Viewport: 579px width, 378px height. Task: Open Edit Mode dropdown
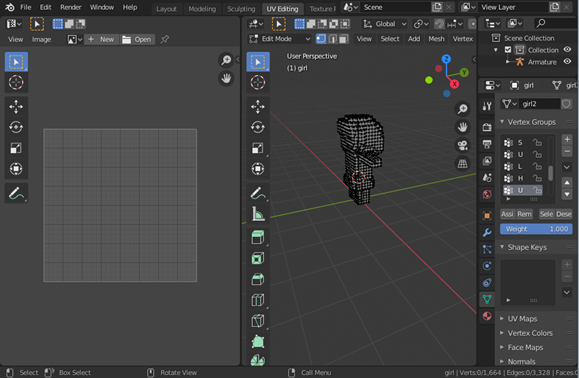[280, 39]
